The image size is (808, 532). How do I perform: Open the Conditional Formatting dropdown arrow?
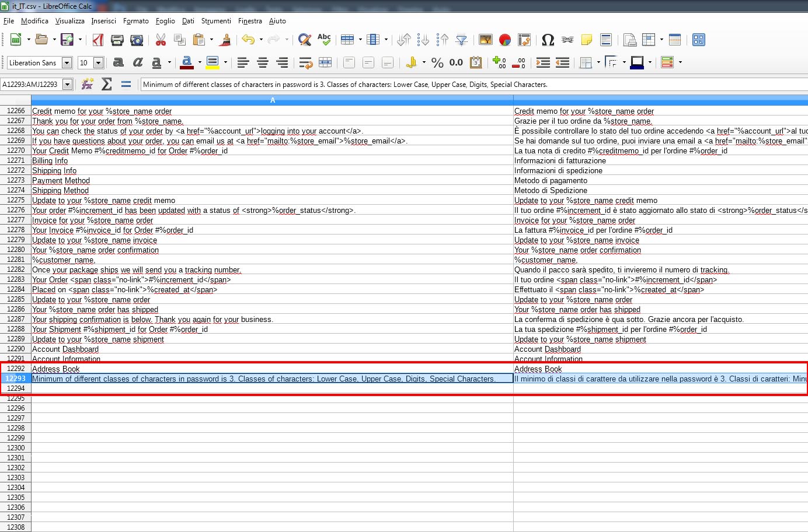tap(680, 62)
